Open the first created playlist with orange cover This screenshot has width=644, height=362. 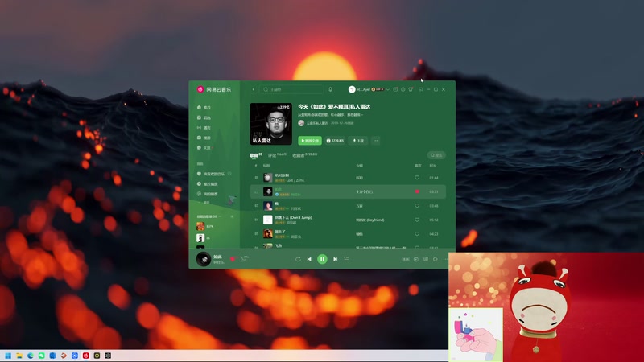tap(200, 226)
